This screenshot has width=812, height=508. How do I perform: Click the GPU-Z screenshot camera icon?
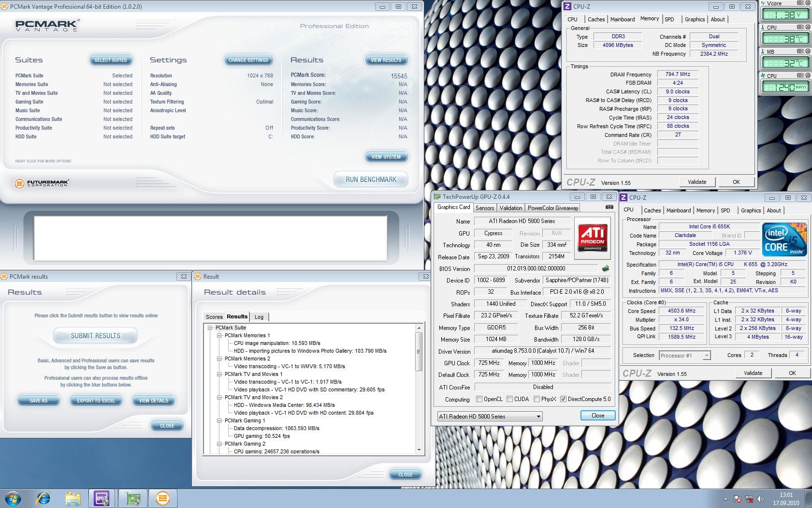[609, 207]
